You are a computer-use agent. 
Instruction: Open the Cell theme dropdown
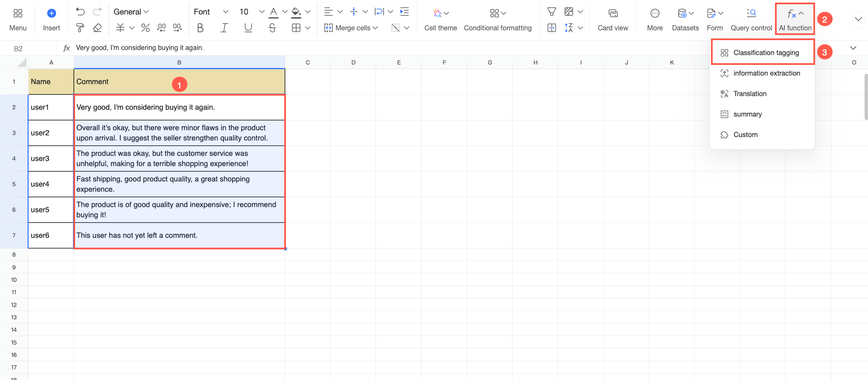click(440, 20)
